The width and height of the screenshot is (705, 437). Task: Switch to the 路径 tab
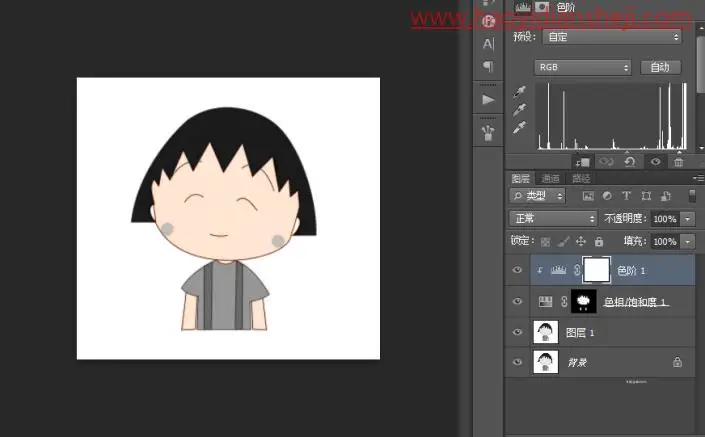[581, 178]
